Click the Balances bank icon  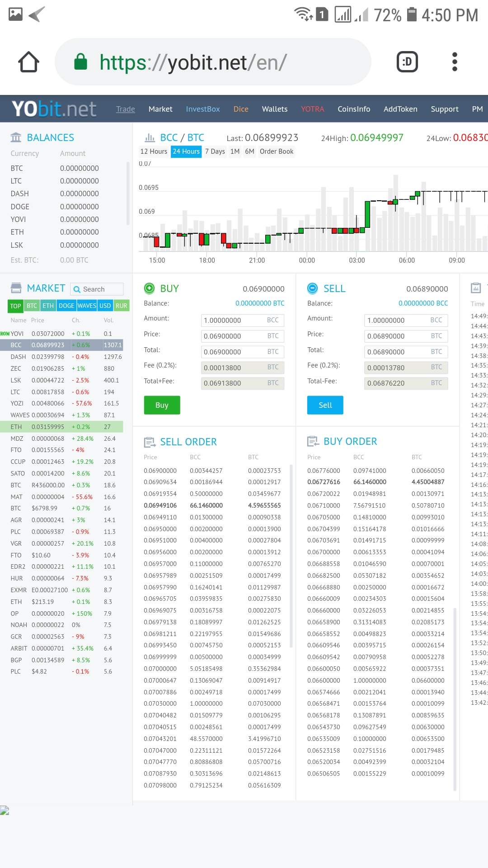[x=16, y=137]
